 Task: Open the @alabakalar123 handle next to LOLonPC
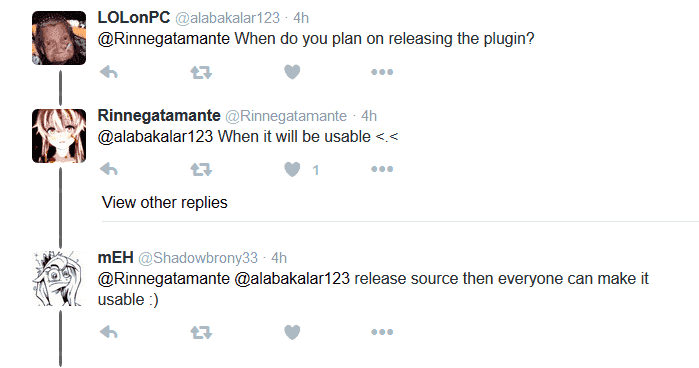[227, 18]
